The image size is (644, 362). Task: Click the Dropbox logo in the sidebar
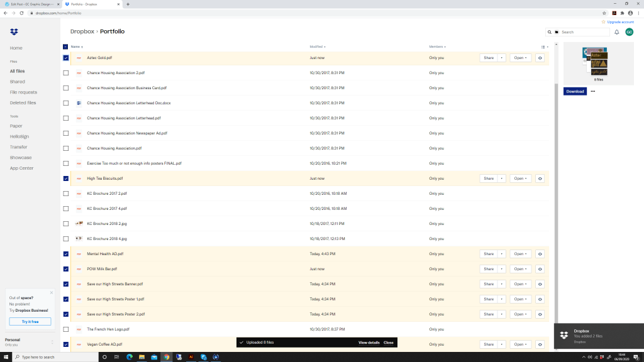[x=14, y=31]
